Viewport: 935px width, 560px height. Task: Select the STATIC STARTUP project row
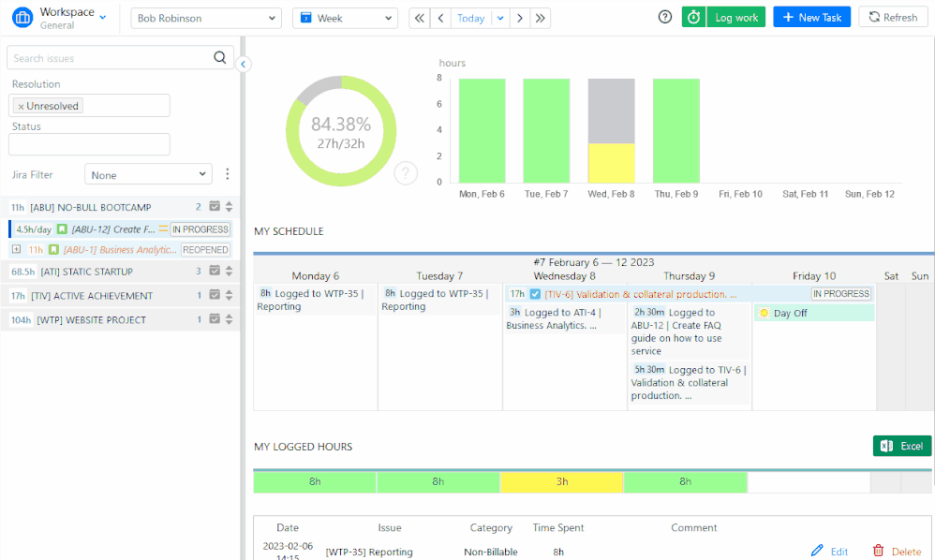pos(120,271)
